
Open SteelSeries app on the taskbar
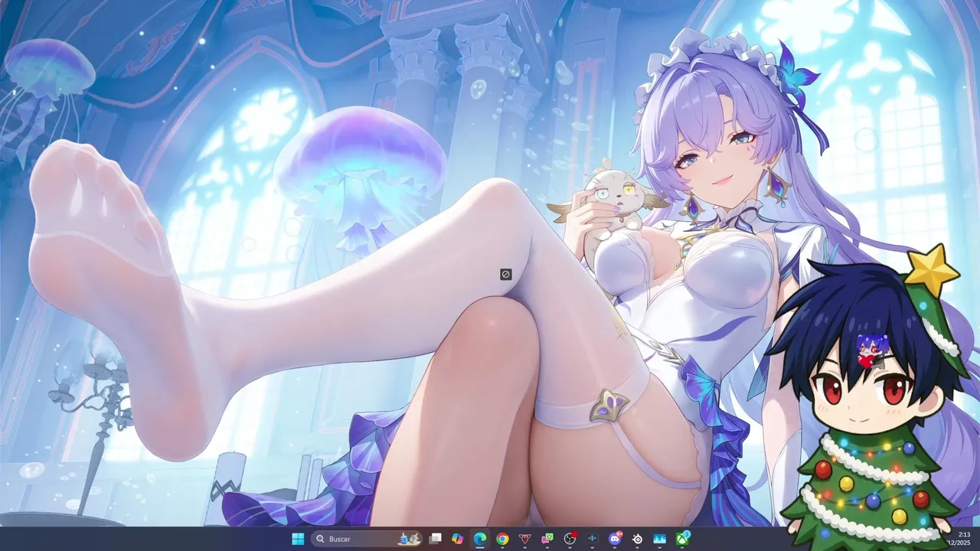(637, 539)
